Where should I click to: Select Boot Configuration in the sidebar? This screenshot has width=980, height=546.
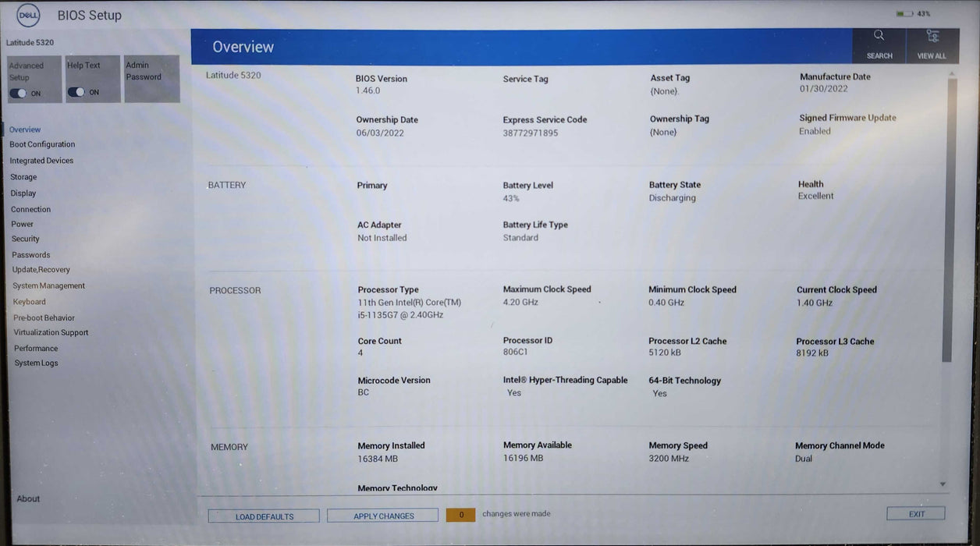point(42,144)
